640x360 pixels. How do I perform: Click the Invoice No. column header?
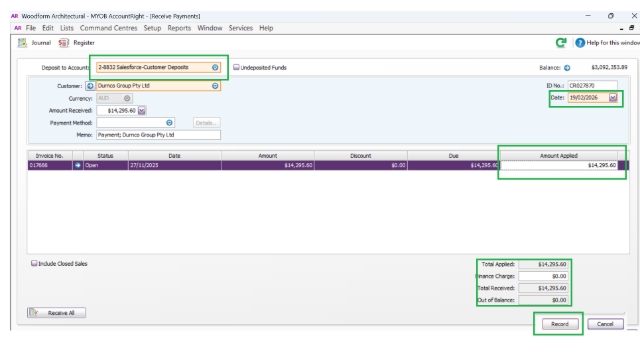[50, 156]
